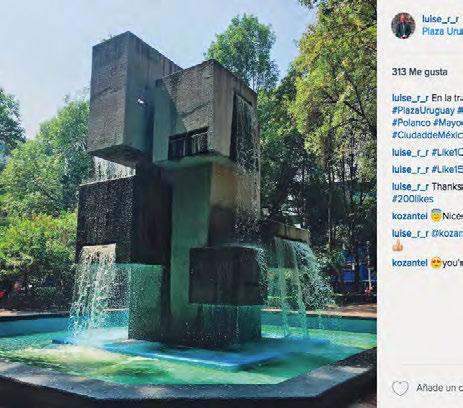Open the #PlazaUruguay hashtag
Viewport: 463px width, 408px height.
(x=423, y=110)
